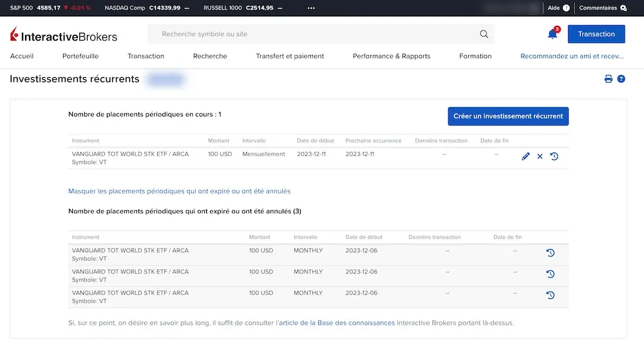Focus the Recherche symbole ou site field
This screenshot has height=349, width=644.
coord(321,34)
